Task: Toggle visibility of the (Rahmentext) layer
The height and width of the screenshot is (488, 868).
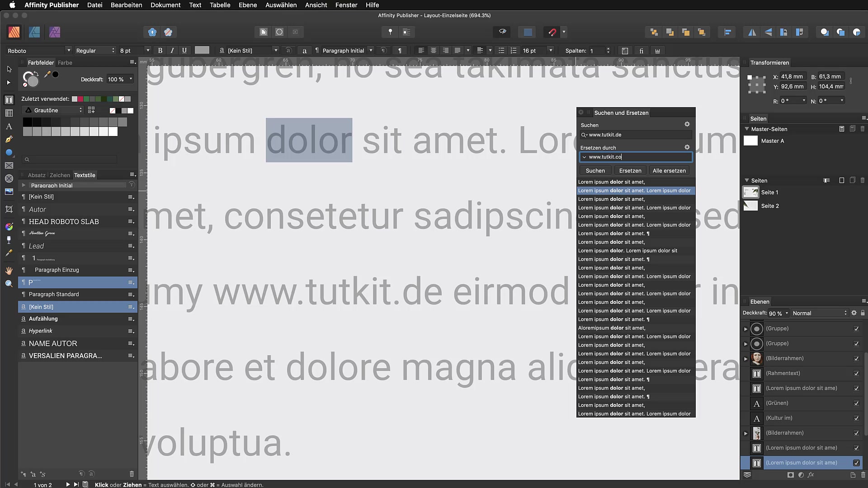Action: 856,373
